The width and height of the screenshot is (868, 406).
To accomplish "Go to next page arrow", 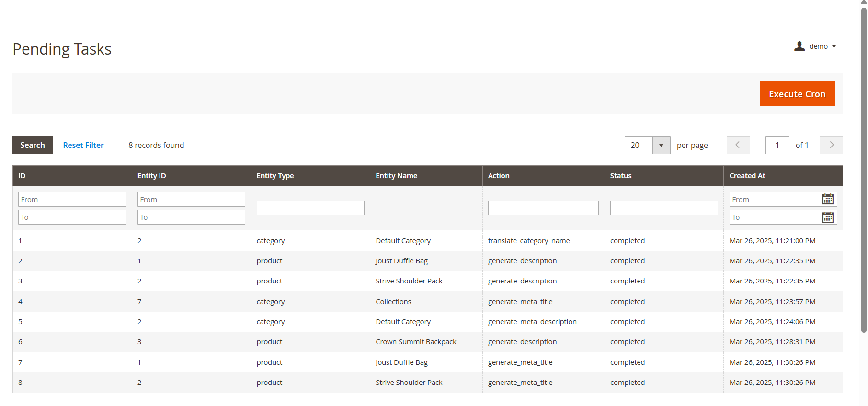I will click(831, 145).
